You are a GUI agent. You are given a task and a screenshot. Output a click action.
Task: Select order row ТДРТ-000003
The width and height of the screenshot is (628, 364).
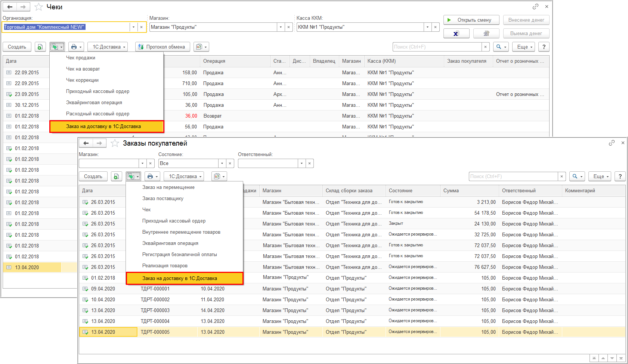352,310
